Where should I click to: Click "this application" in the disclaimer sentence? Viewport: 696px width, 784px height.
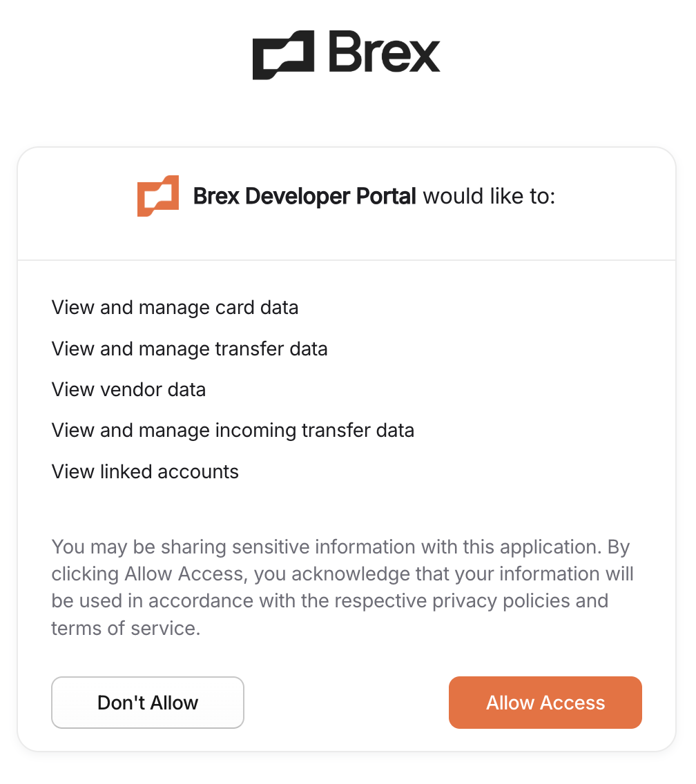[528, 547]
